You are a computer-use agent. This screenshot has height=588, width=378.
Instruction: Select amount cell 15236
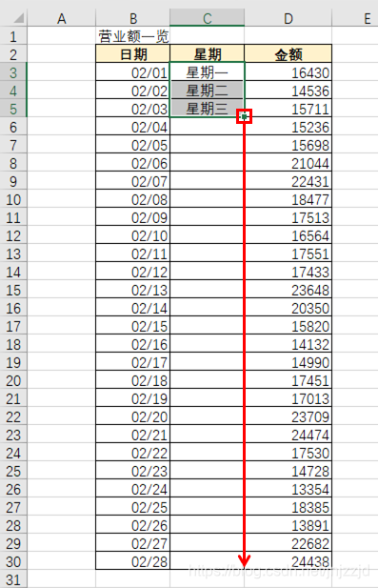[x=288, y=127]
